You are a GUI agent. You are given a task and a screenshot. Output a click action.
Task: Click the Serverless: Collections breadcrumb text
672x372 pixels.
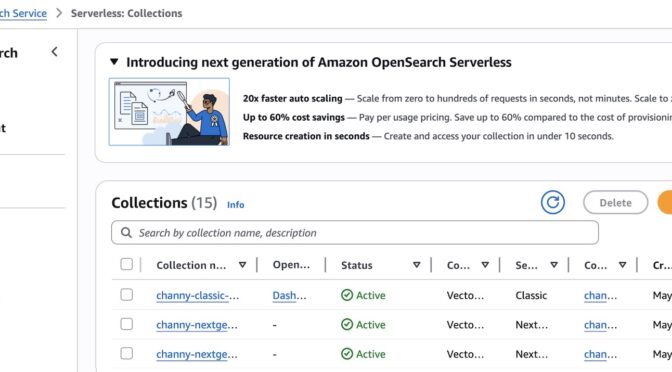coord(126,13)
